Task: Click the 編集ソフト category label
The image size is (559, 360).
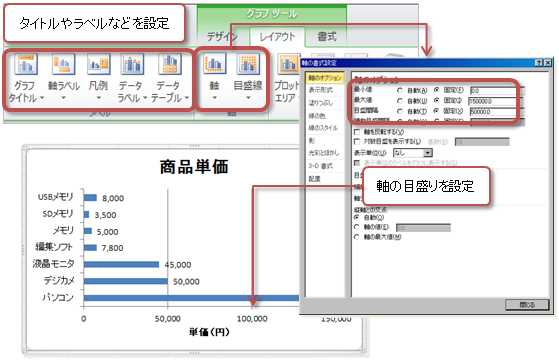Action: coord(54,247)
